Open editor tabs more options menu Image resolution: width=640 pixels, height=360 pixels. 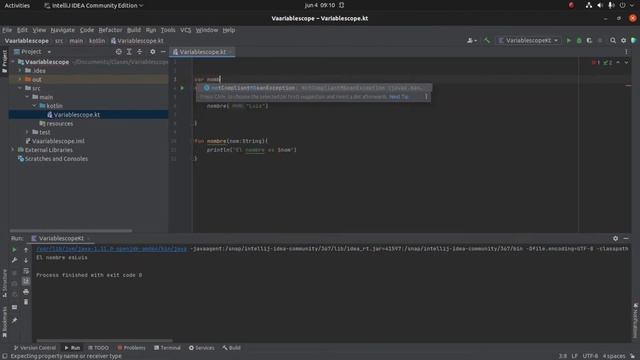point(627,52)
